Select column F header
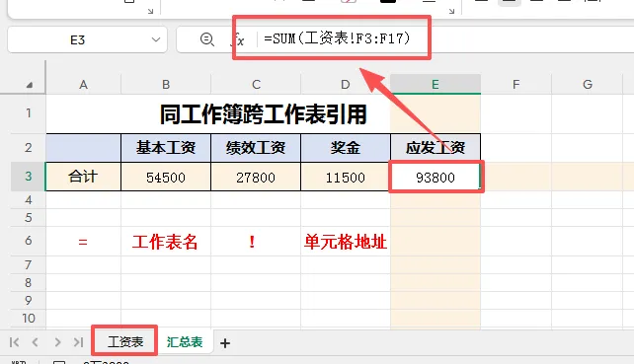 pyautogui.click(x=515, y=85)
